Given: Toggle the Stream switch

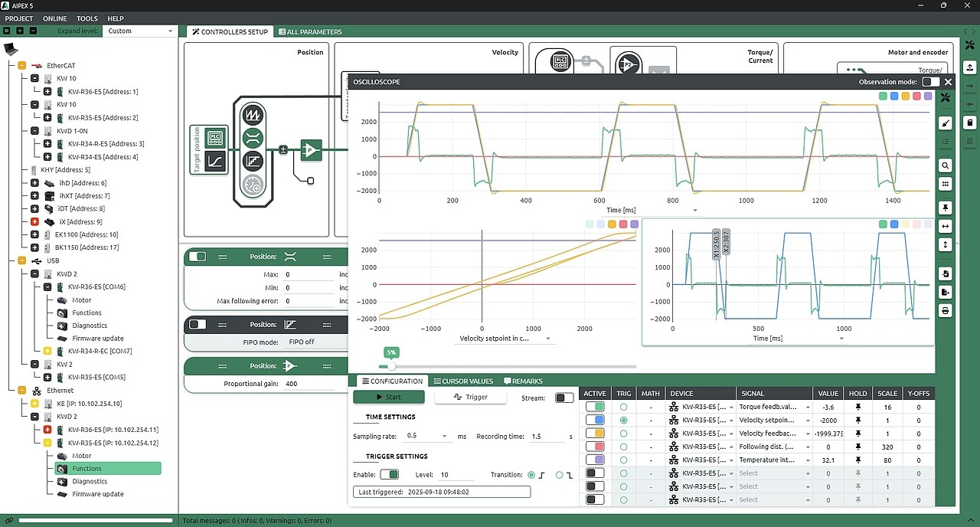Looking at the screenshot, I should [x=563, y=398].
